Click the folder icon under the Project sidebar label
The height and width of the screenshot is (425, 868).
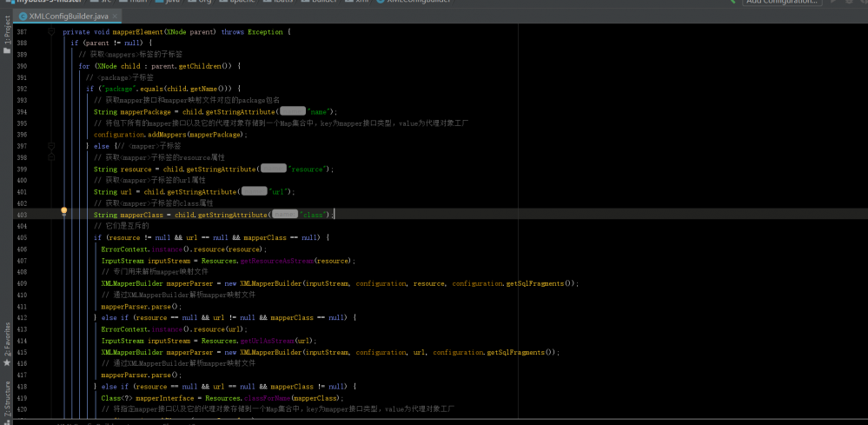[7, 50]
